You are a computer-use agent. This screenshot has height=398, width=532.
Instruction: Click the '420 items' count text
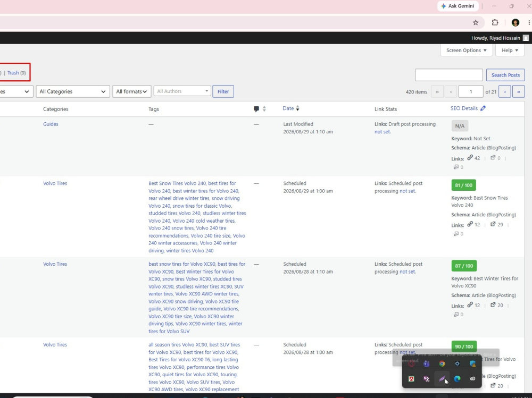click(417, 92)
